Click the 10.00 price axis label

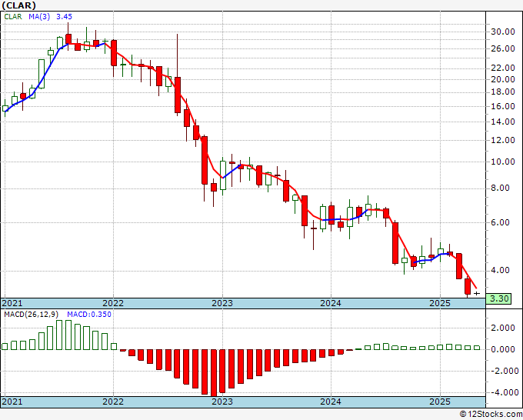pyautogui.click(x=503, y=162)
